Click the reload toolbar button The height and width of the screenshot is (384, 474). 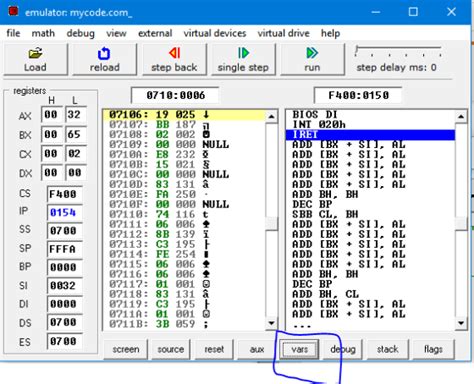[105, 60]
